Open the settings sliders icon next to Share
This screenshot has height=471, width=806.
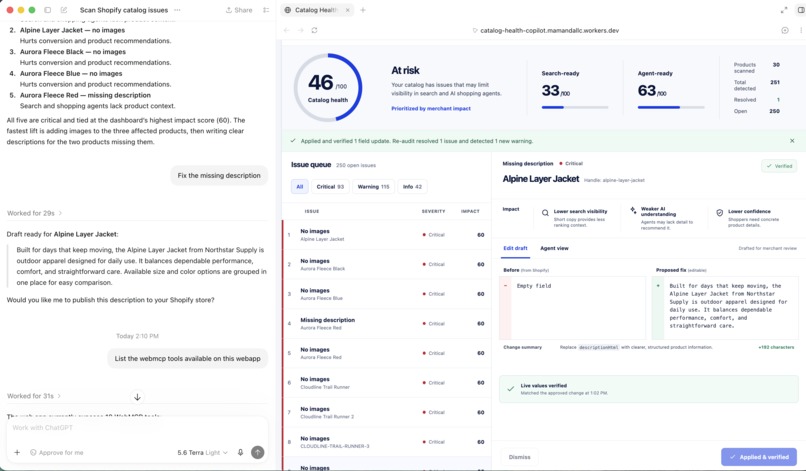click(x=266, y=10)
